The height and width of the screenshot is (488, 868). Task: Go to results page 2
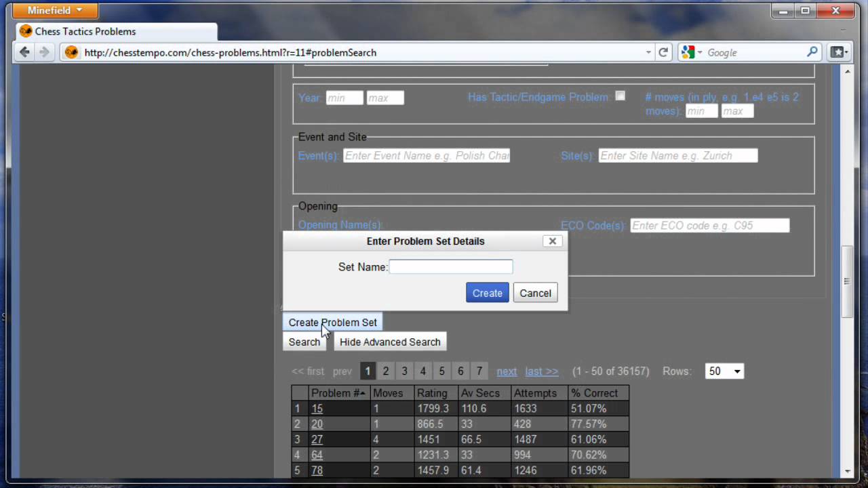(x=386, y=371)
